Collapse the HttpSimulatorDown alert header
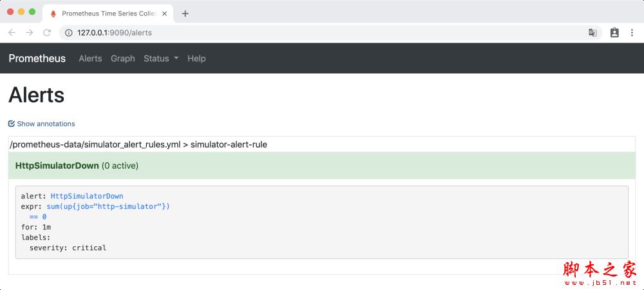The width and height of the screenshot is (644, 290). pos(57,166)
